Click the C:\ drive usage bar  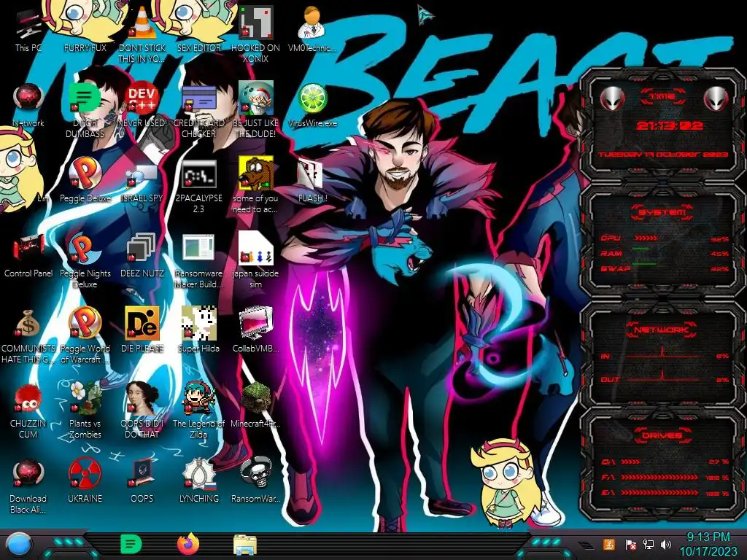[x=631, y=462]
